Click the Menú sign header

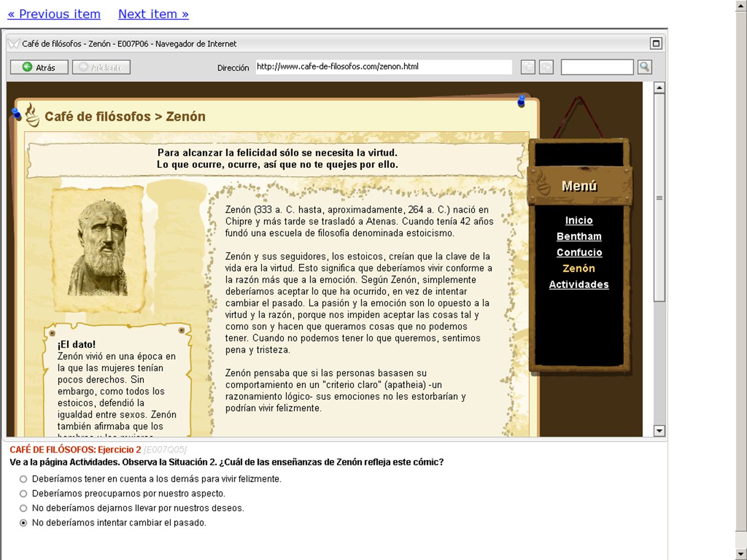point(580,186)
